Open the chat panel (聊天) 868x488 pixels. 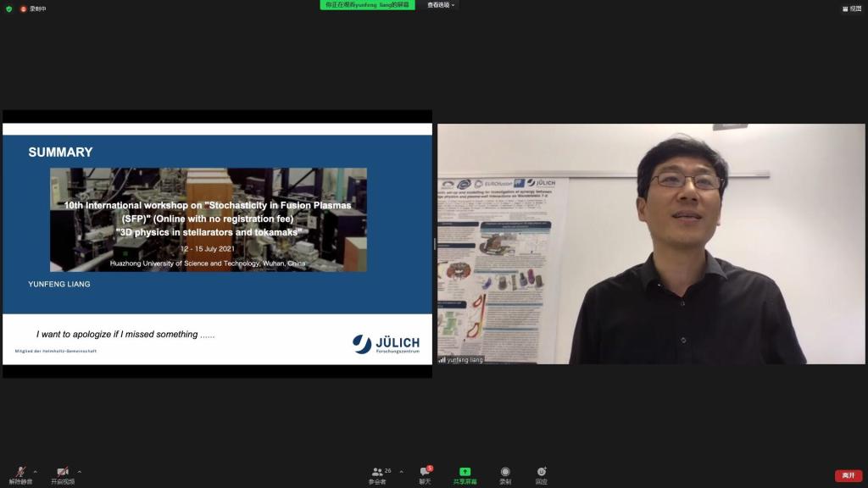(425, 474)
